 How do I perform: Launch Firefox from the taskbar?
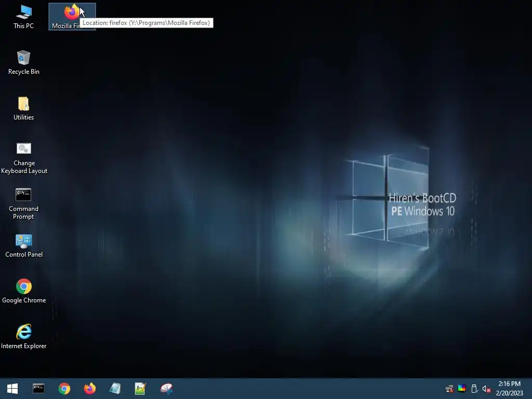(x=89, y=389)
